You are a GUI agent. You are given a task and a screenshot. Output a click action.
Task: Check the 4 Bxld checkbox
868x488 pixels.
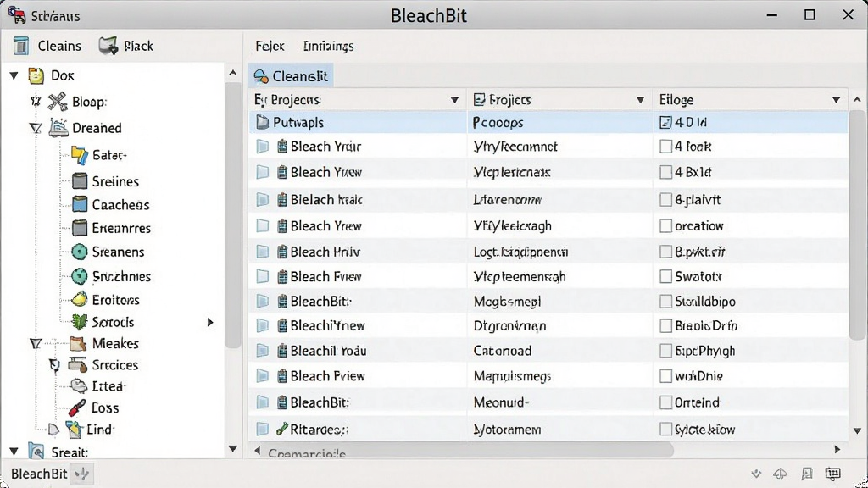pyautogui.click(x=665, y=172)
